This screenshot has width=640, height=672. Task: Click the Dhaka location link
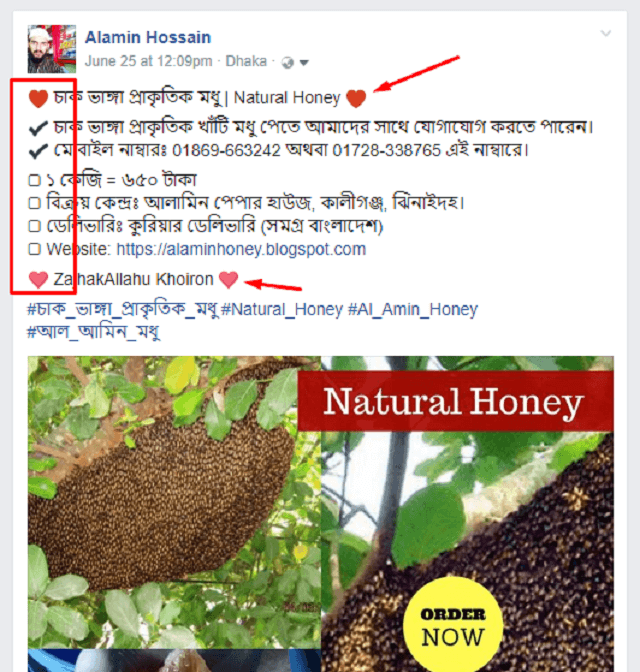point(246,61)
